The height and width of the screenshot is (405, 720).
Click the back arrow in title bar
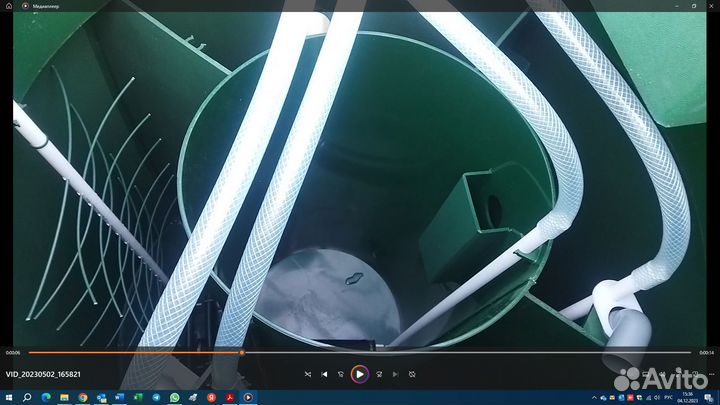[11, 5]
